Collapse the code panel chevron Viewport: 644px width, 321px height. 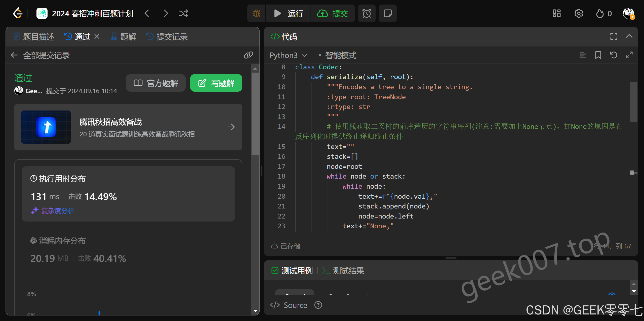tap(629, 36)
